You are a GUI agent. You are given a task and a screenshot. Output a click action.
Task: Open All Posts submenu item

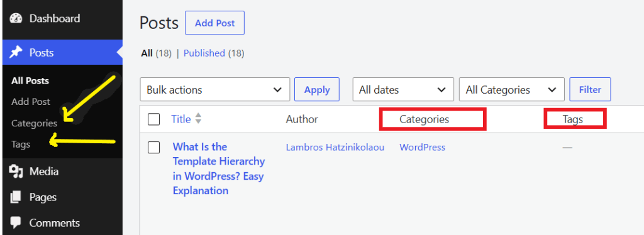pos(30,81)
